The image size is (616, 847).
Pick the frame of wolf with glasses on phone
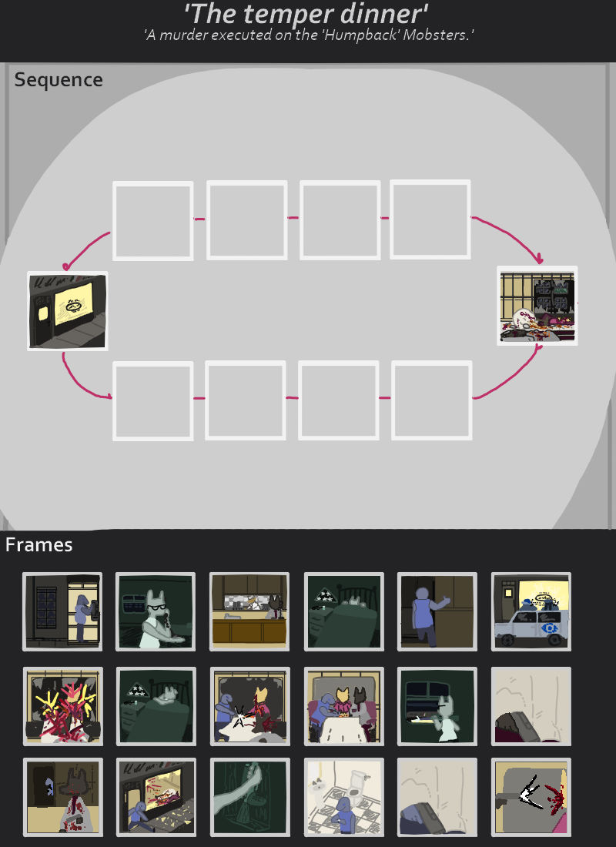tap(156, 611)
